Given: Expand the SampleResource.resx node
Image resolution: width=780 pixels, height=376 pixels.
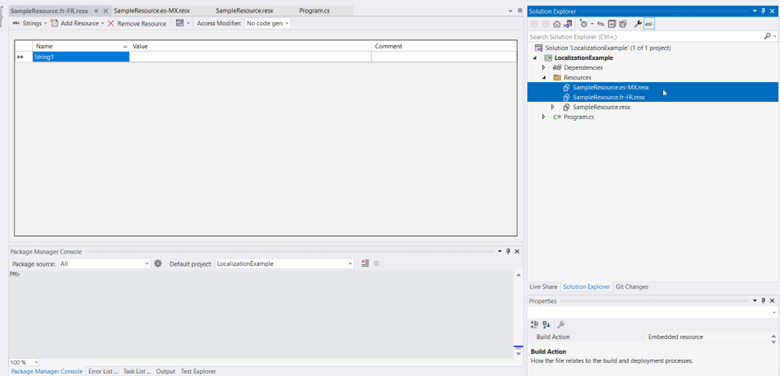Looking at the screenshot, I should coord(553,107).
